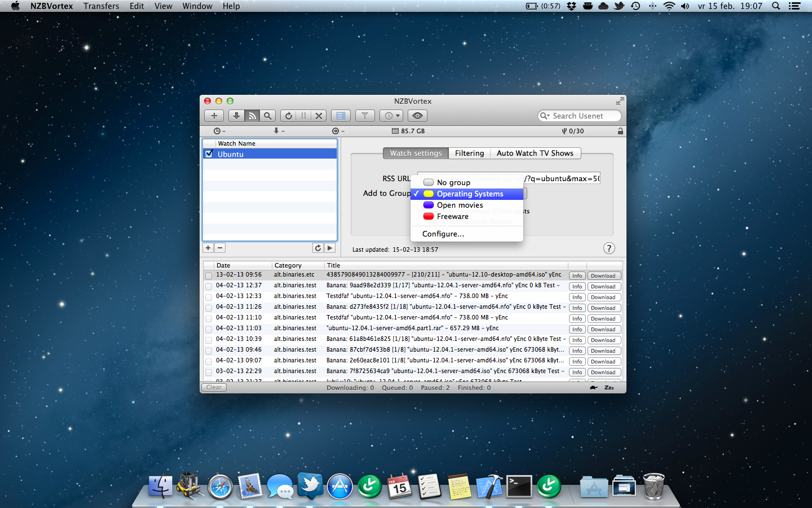The height and width of the screenshot is (508, 812).
Task: Click the eye watch toolbar icon
Action: point(417,116)
